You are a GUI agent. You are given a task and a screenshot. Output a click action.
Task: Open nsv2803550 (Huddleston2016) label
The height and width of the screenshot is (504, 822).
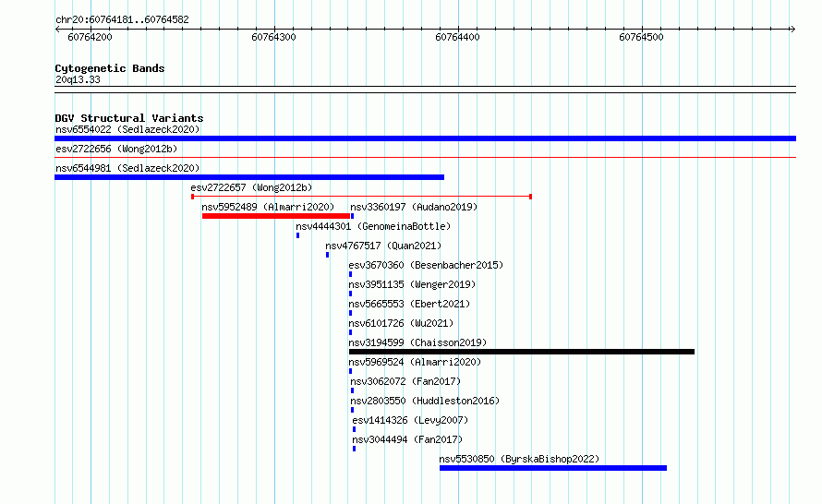[425, 401]
